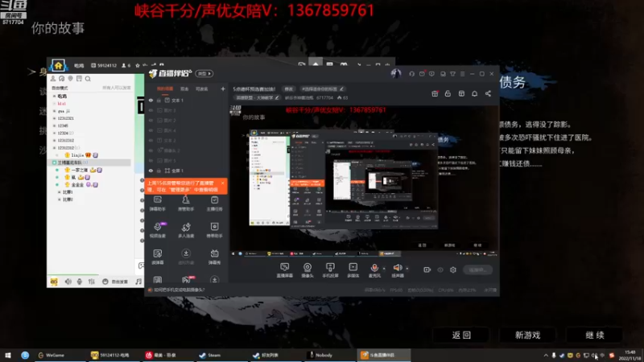644x362 pixels.
Task: Toggle visibility of 图片 5 layer
Action: [x=151, y=160]
